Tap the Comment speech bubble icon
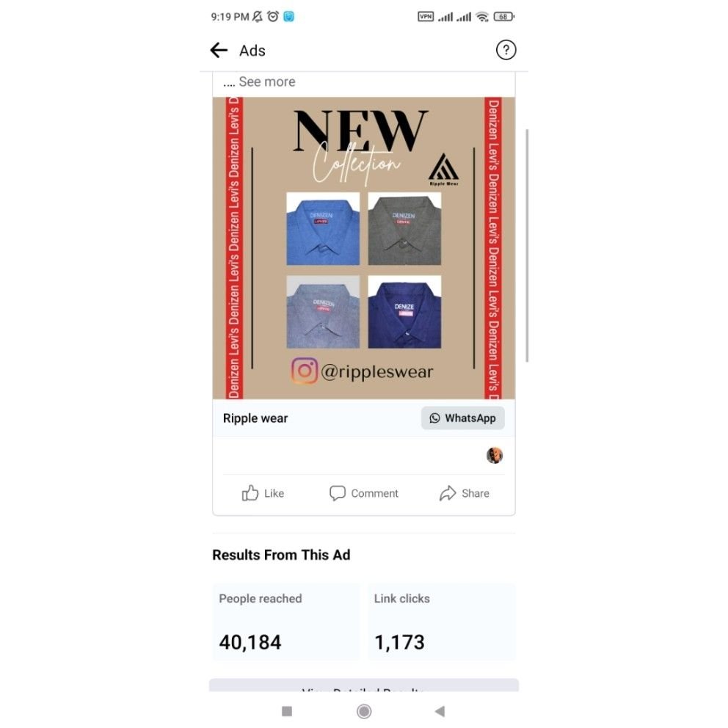This screenshot has height=728, width=728. (337, 493)
